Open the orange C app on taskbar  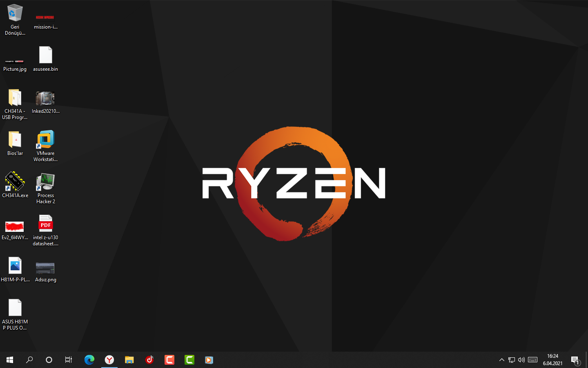click(169, 360)
